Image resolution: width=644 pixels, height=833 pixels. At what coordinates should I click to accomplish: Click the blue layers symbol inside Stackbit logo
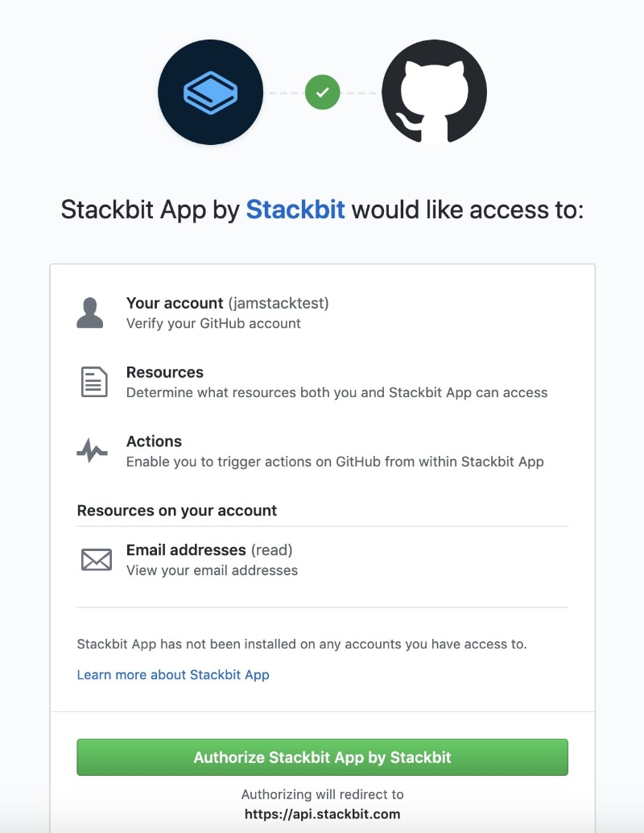click(210, 92)
